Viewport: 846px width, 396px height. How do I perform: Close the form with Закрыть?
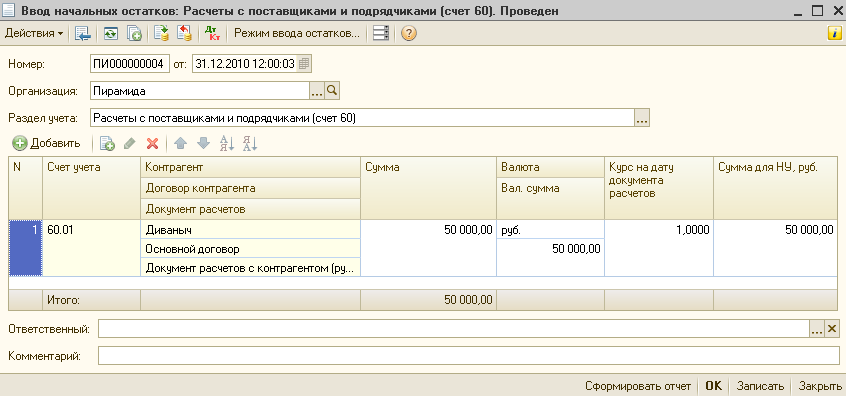pyautogui.click(x=820, y=386)
